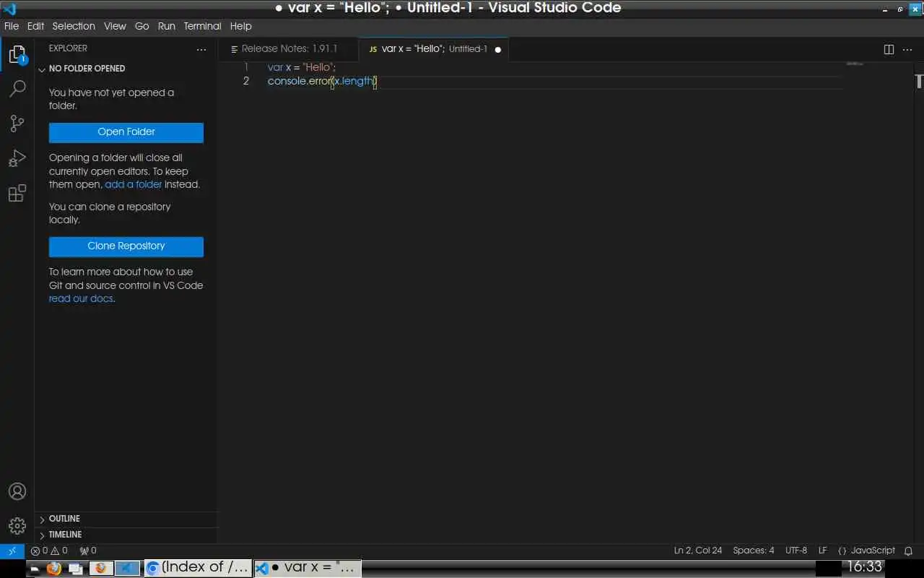Follow the 'read our docs' link

[x=81, y=298]
